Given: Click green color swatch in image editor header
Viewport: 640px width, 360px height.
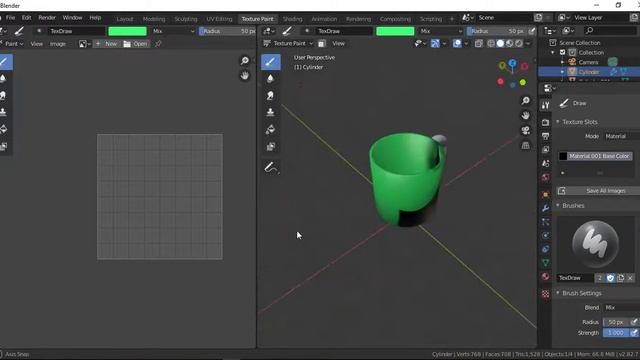Looking at the screenshot, I should 127,31.
